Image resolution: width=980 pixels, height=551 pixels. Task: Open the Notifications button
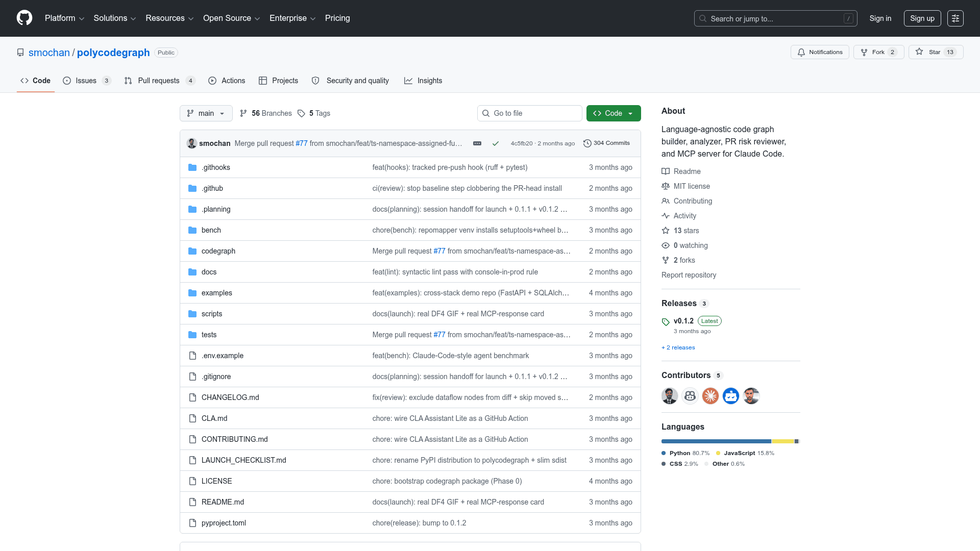pyautogui.click(x=820, y=52)
